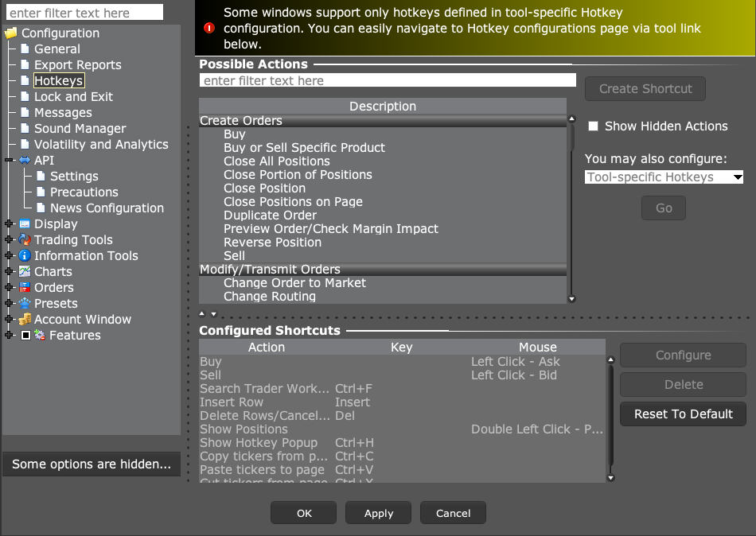756x536 pixels.
Task: Select Change Order to Market action
Action: pos(383,282)
